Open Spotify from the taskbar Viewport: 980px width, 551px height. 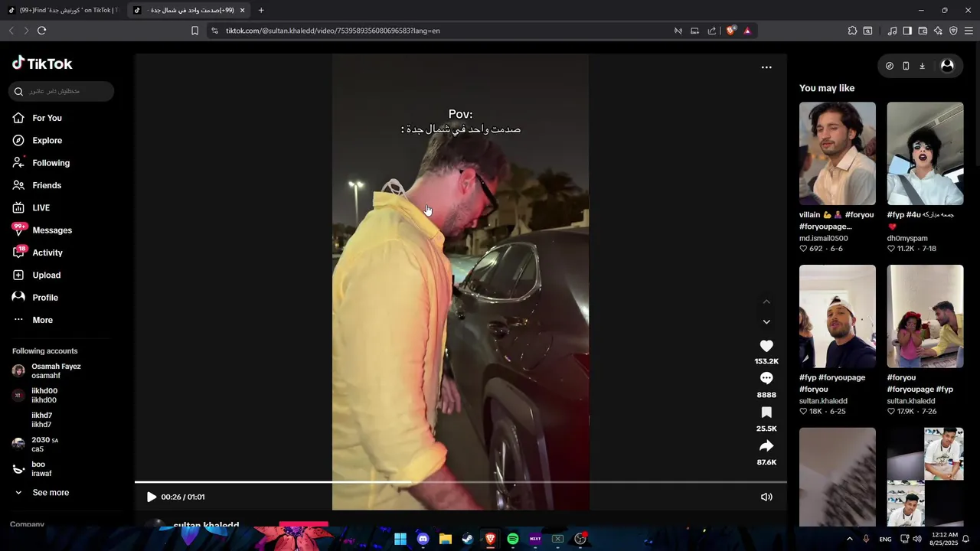[x=513, y=539]
